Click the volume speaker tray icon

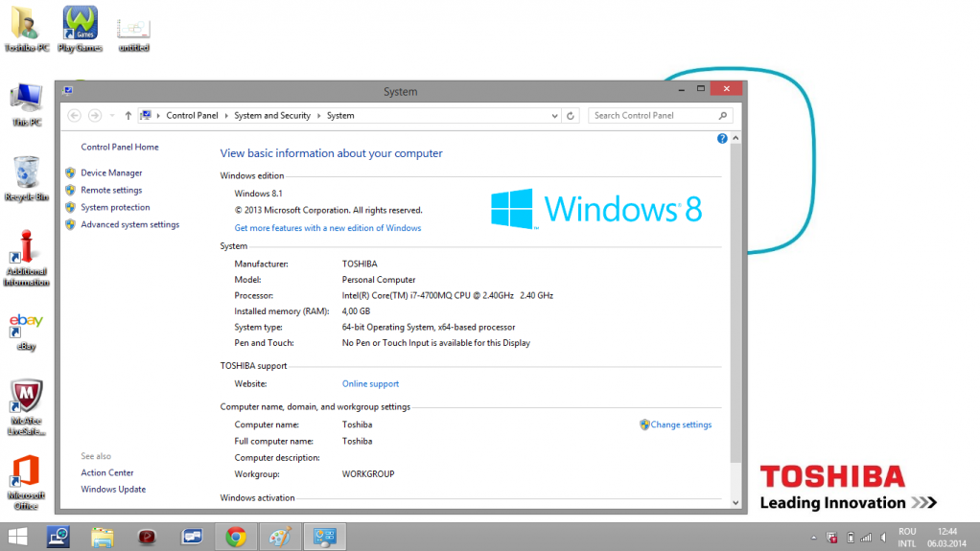[883, 538]
